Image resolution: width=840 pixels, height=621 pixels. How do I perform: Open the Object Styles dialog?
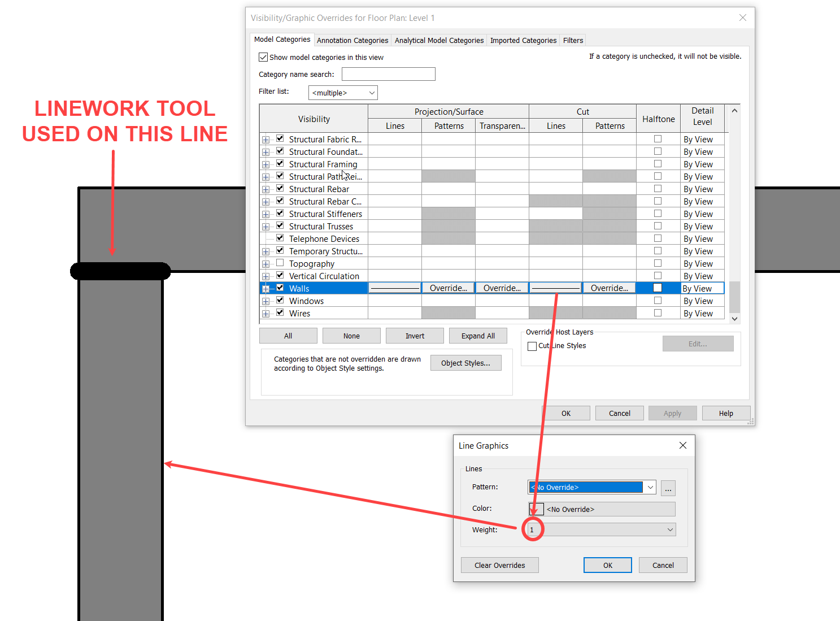[465, 362]
